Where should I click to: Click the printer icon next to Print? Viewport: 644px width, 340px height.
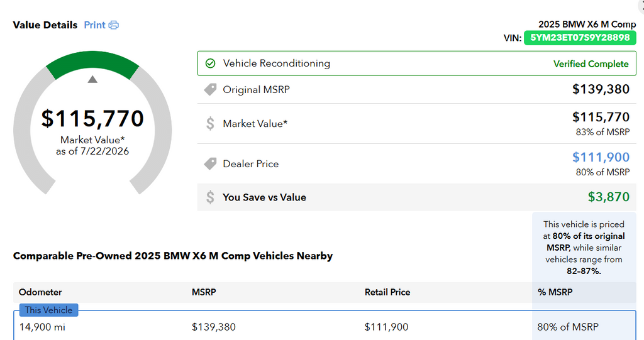[x=114, y=25]
